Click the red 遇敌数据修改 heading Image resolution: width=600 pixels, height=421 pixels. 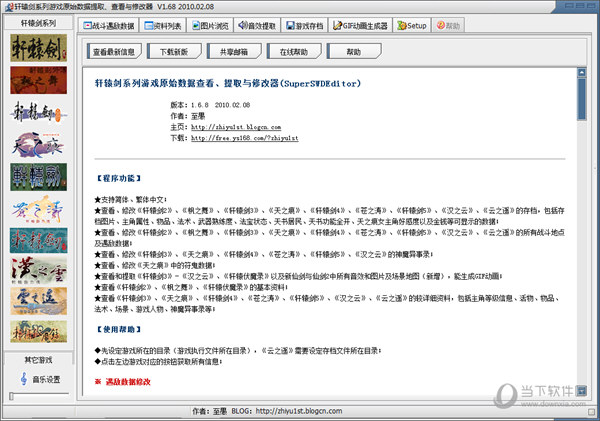tap(128, 382)
